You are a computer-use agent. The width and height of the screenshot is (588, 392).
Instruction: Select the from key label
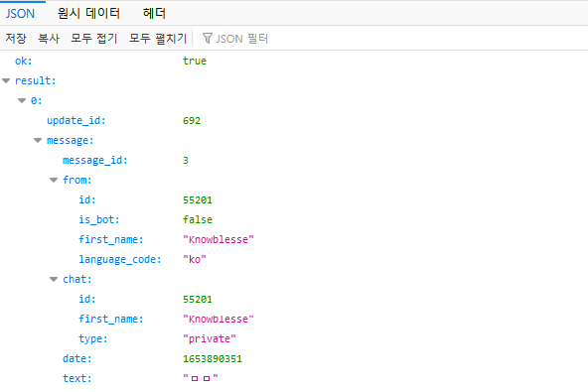77,181
